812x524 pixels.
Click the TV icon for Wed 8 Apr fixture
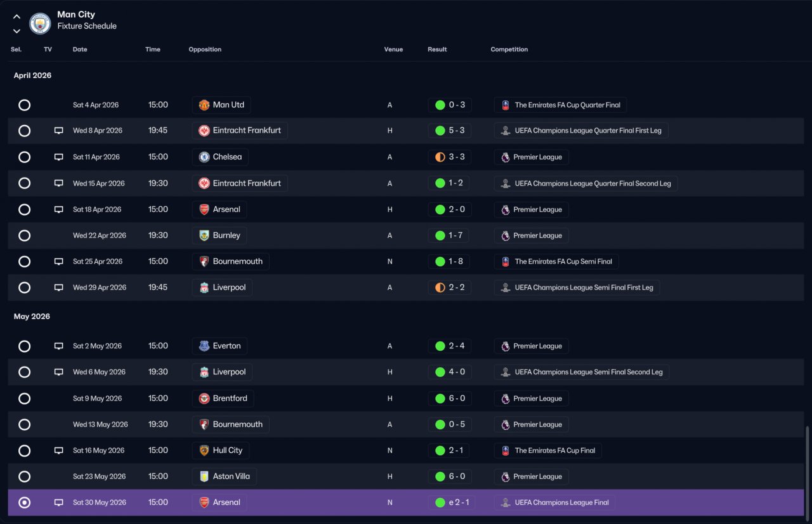pyautogui.click(x=58, y=131)
